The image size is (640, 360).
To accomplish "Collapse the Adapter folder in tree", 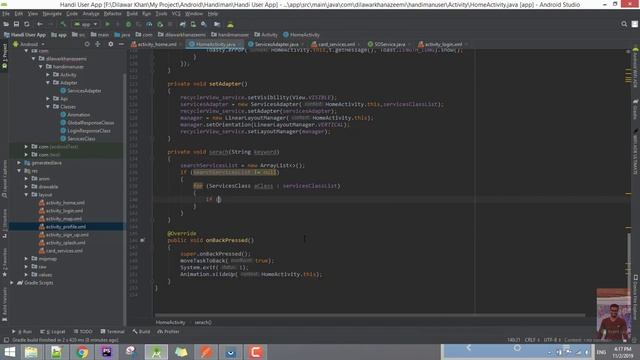I will click(x=48, y=82).
